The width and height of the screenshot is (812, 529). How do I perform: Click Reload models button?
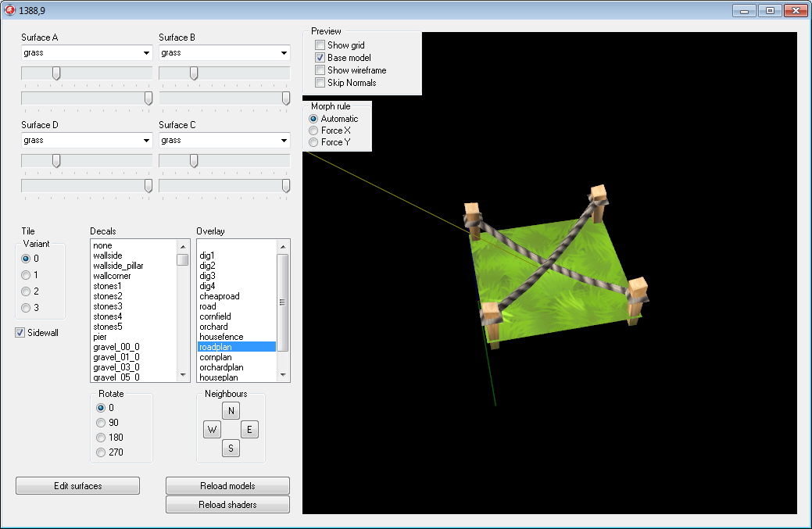click(x=228, y=486)
